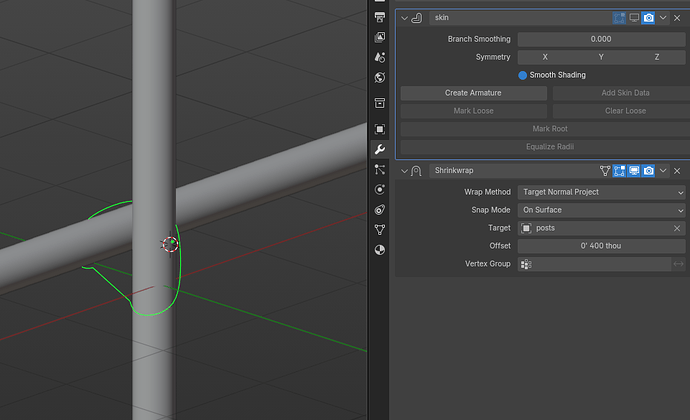Open the Output properties printer tab
The image size is (690, 420).
click(x=379, y=17)
